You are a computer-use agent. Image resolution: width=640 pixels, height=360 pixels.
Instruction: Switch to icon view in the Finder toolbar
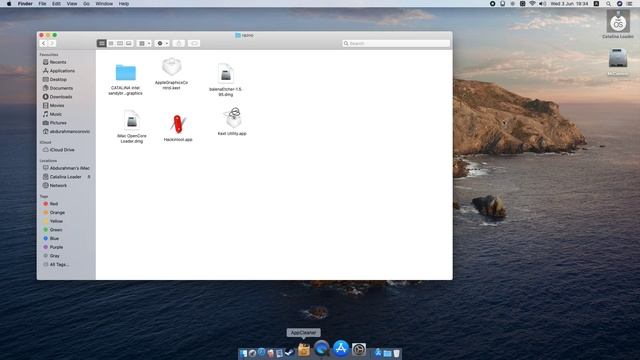[102, 43]
